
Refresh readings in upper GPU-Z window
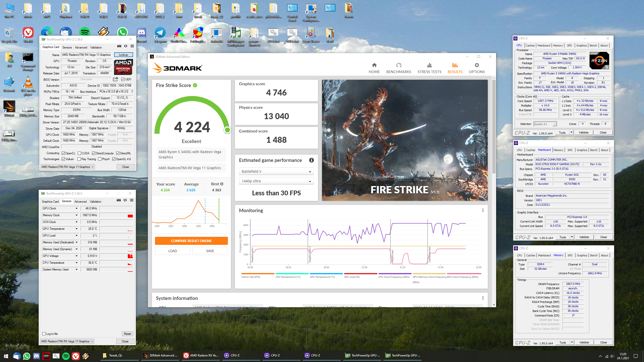coord(126,46)
